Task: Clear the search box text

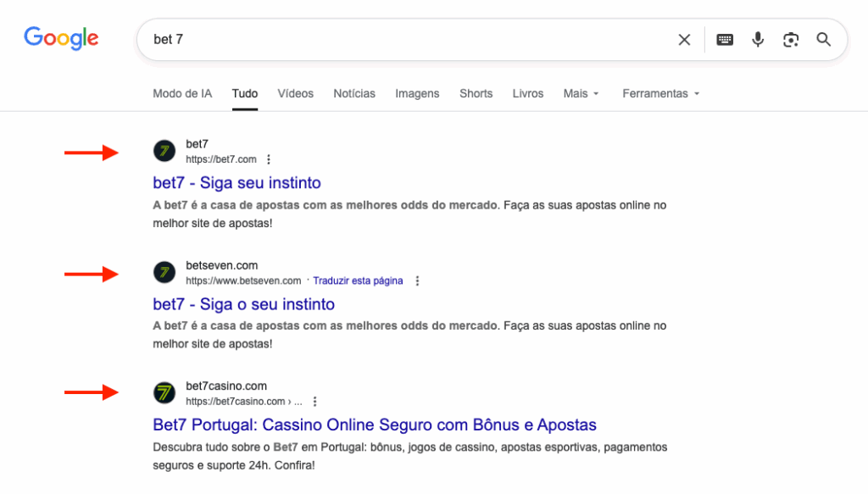Action: click(684, 40)
